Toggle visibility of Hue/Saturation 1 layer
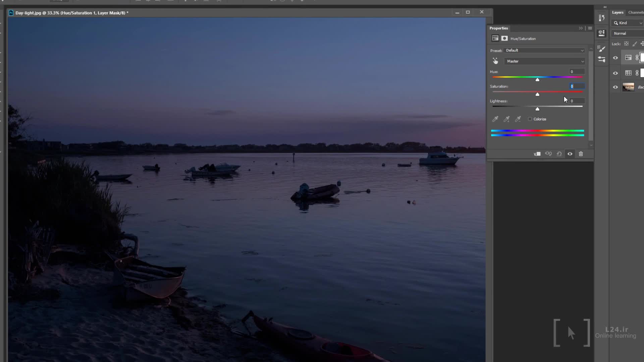Viewport: 644px width, 362px height. pyautogui.click(x=615, y=58)
